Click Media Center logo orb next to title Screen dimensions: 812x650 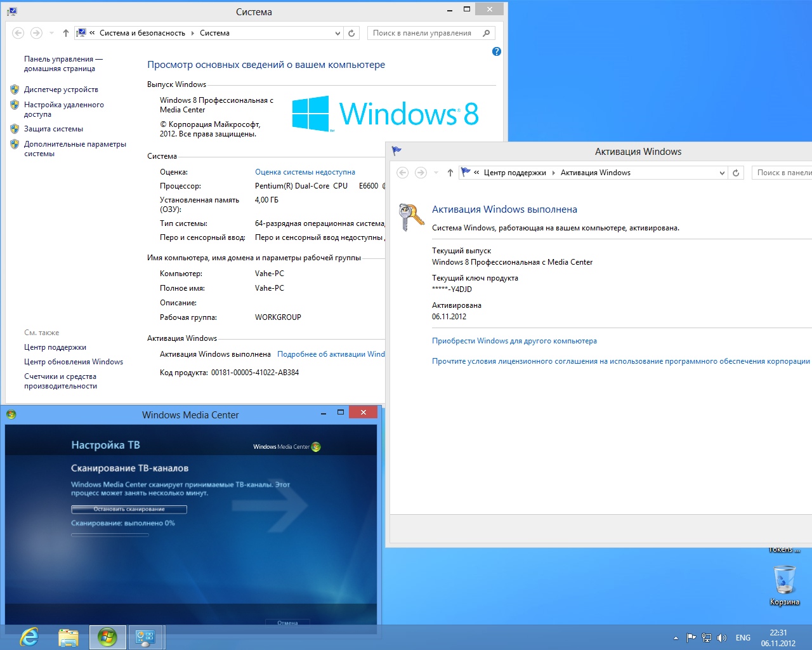(x=316, y=447)
